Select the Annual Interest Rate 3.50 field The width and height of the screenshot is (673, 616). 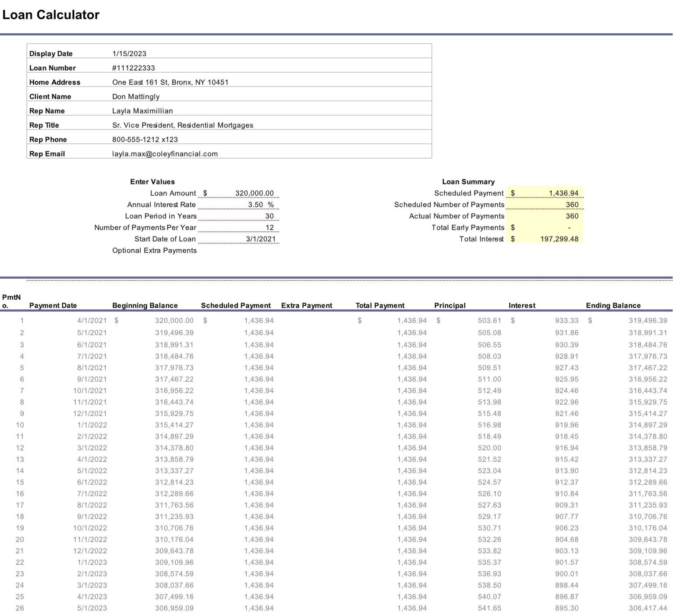(255, 205)
